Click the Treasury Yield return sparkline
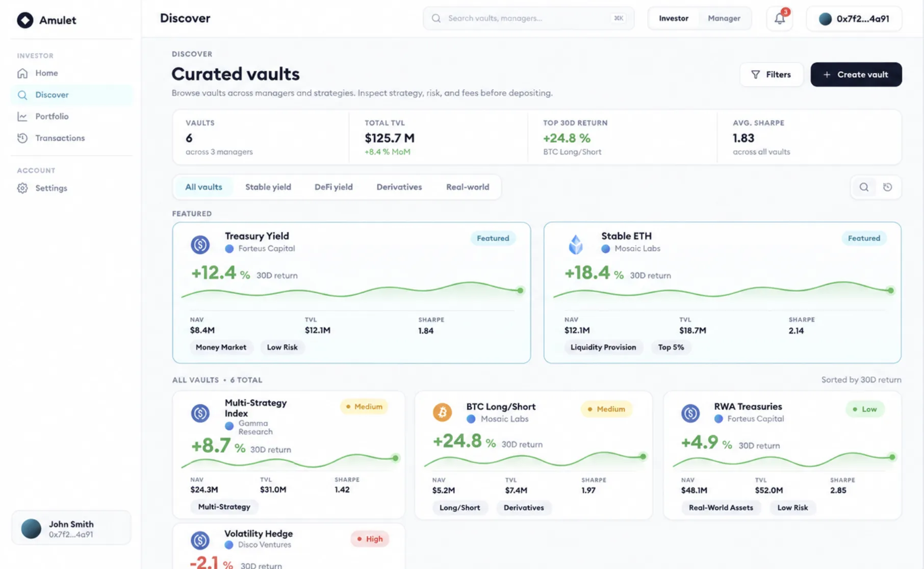924x569 pixels. (x=352, y=291)
